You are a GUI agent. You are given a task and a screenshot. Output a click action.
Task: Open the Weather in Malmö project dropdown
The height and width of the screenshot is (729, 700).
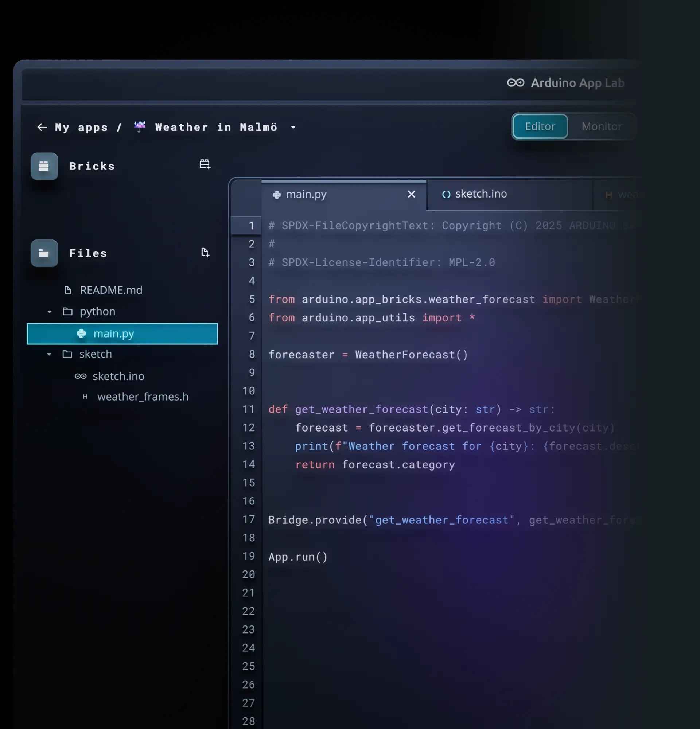293,128
